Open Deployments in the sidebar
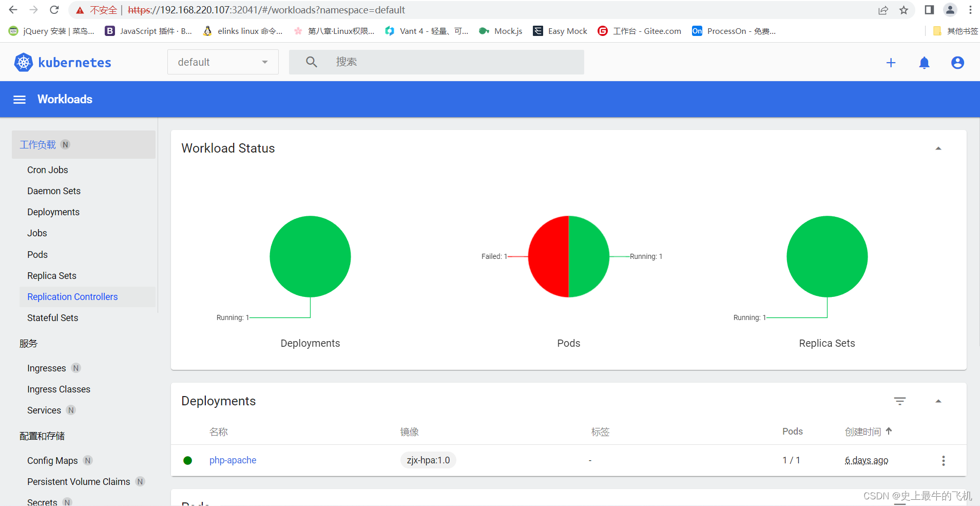The height and width of the screenshot is (506, 980). (x=53, y=212)
